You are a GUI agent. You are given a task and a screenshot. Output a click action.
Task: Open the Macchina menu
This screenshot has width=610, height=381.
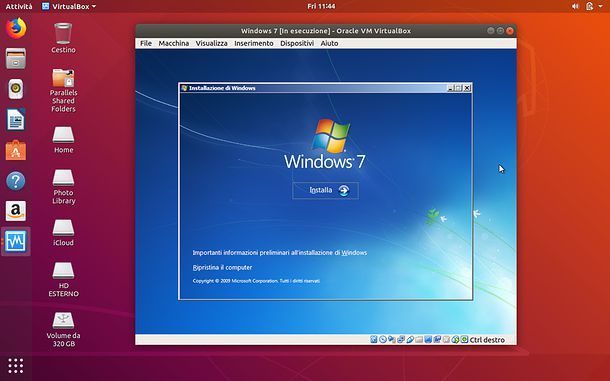[174, 43]
